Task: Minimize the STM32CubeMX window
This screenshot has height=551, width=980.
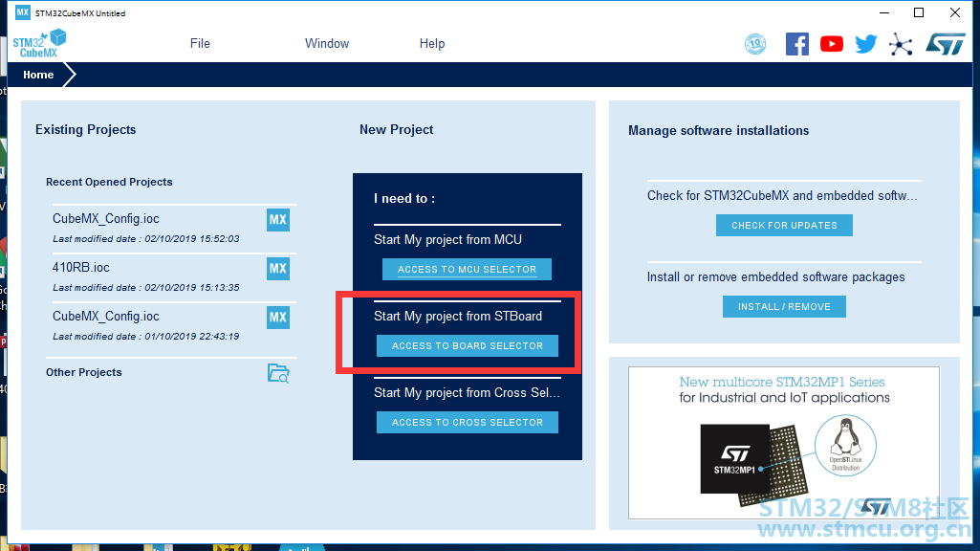Action: point(884,12)
